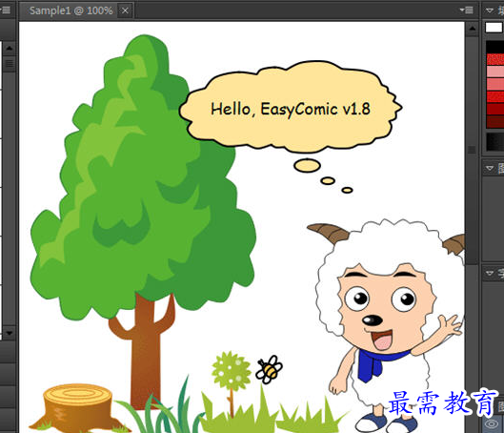The image size is (504, 433).
Task: Choose the darkest maroon swatch
Action: (495, 121)
